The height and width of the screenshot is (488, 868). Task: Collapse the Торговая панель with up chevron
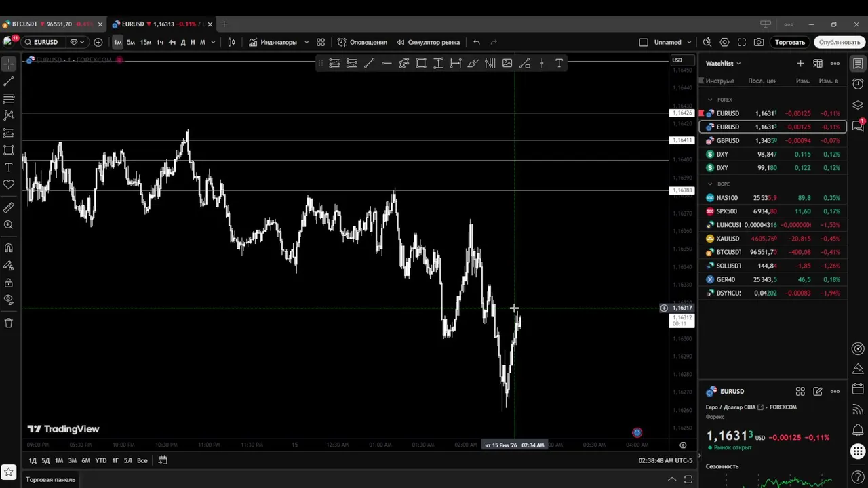(x=672, y=479)
